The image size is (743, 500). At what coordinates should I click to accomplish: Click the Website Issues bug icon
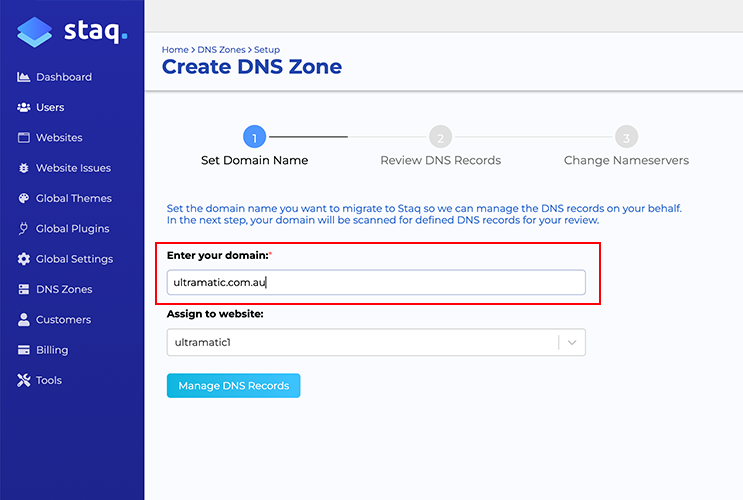[24, 168]
